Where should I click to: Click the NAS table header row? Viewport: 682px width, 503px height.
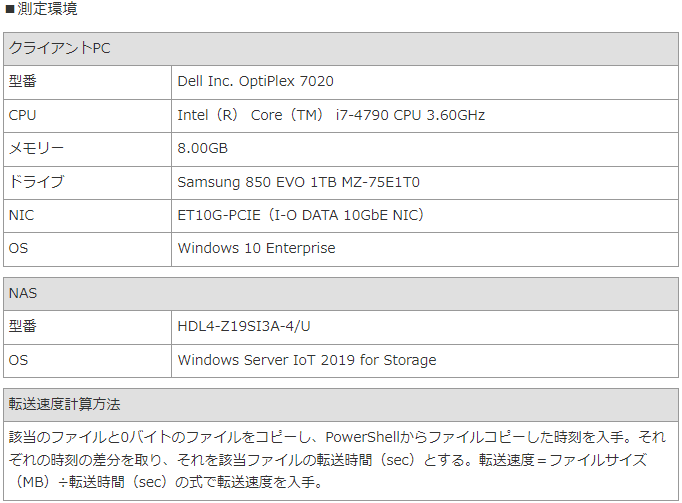(341, 294)
